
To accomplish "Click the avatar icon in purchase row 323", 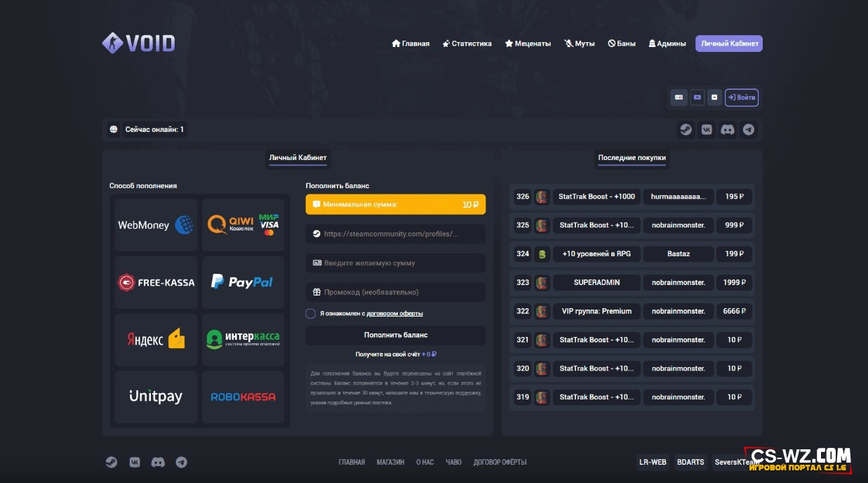I will coord(542,283).
